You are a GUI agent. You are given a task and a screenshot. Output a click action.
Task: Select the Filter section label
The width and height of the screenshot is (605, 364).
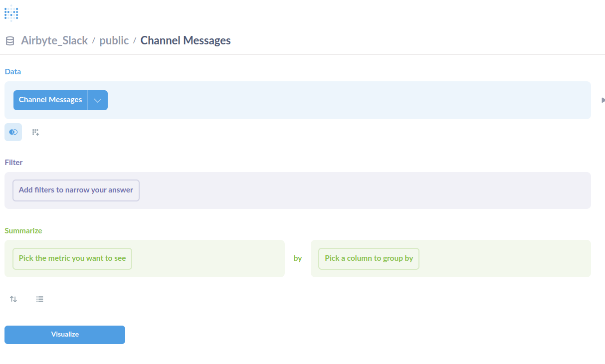(x=13, y=162)
